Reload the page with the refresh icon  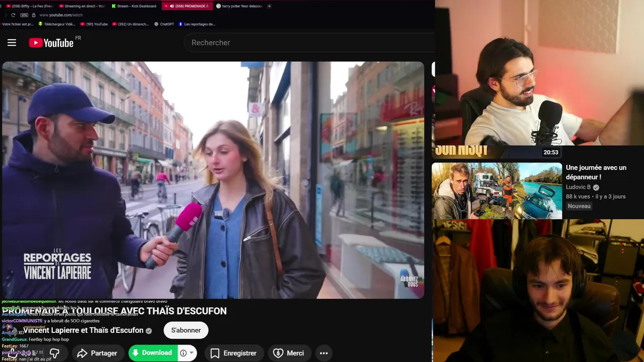[x=13, y=15]
